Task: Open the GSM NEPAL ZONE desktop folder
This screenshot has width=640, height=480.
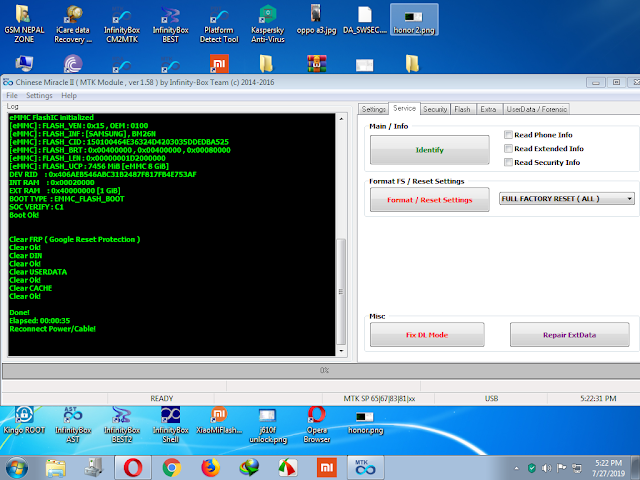Action: 24,24
